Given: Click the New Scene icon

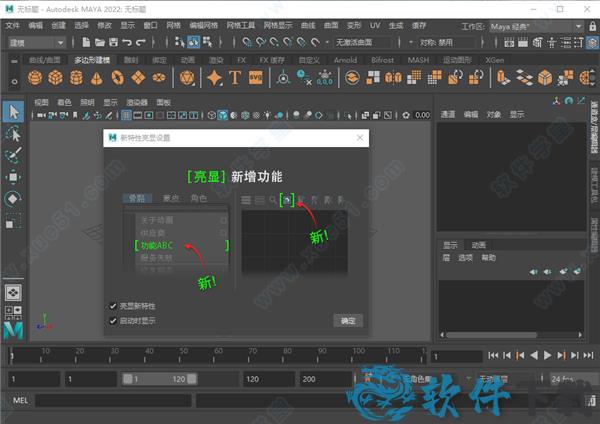Looking at the screenshot, I should click(86, 42).
